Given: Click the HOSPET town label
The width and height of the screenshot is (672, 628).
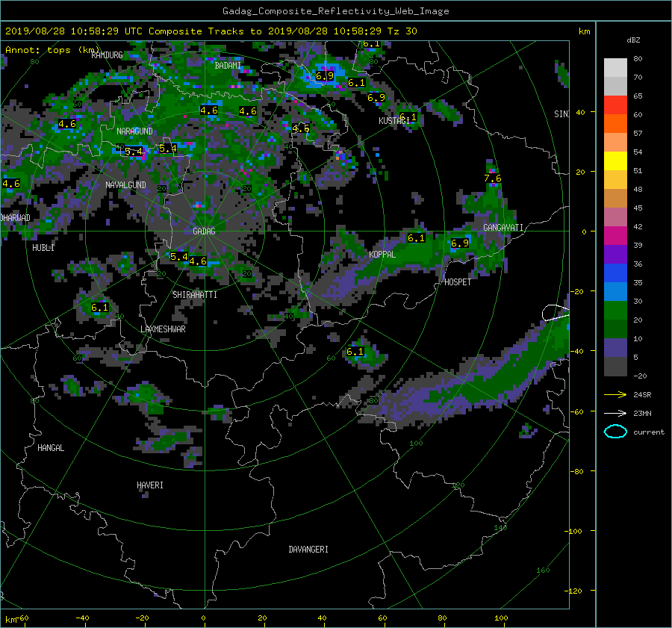Looking at the screenshot, I should click(458, 282).
